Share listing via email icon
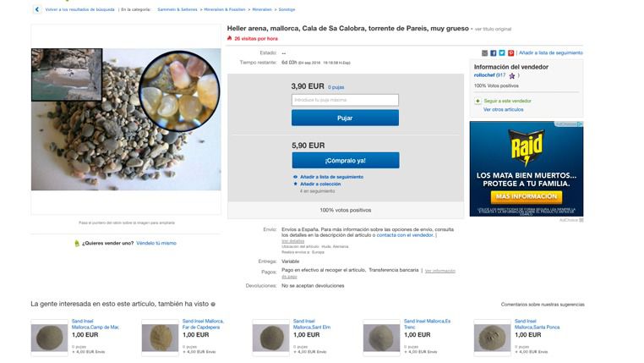This screenshot has width=644, height=363. click(485, 52)
